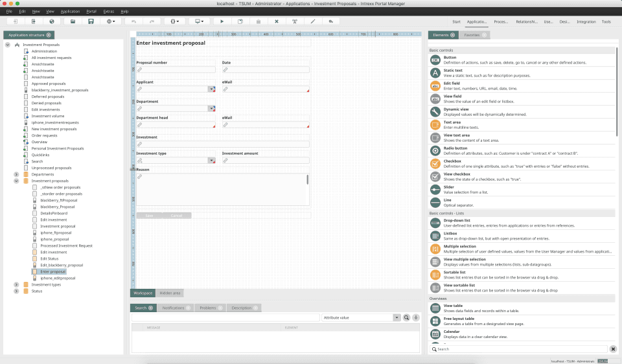Collapse the Investment proposals data group

[x=16, y=181]
